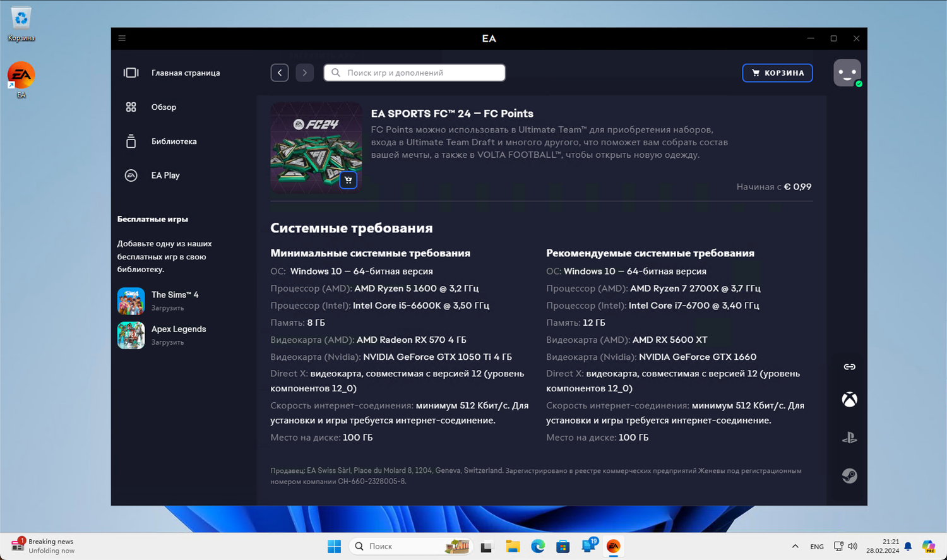Click the Intel Core i7-6700 processor line
Viewport: 947px width, 560px height.
653,306
